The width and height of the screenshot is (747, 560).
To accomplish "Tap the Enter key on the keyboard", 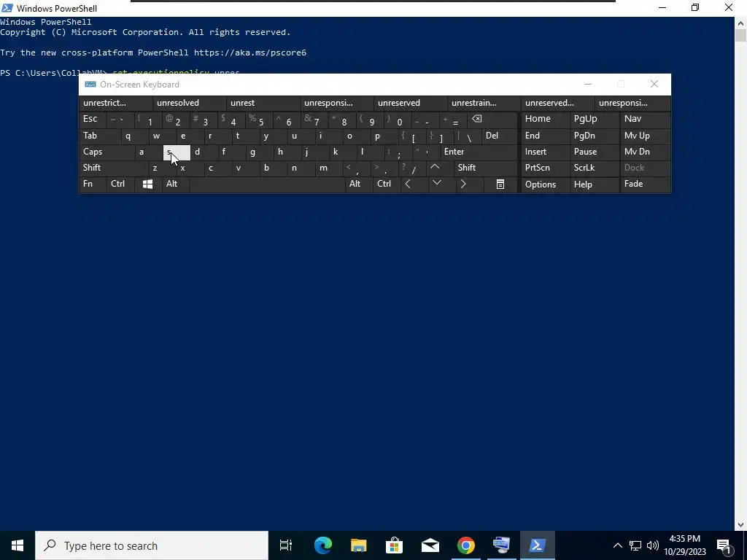I will [479, 152].
